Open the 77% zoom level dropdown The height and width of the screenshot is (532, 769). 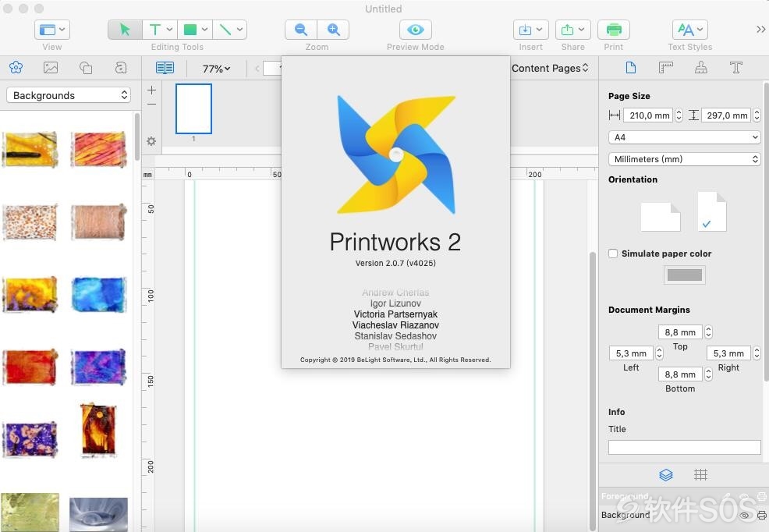tap(216, 69)
